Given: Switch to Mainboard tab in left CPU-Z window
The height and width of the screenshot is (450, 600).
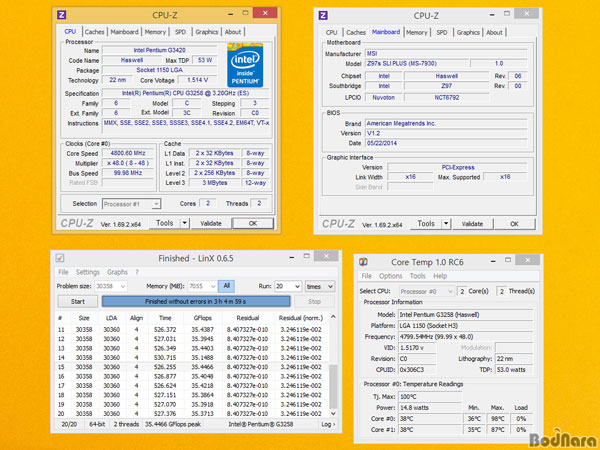Looking at the screenshot, I should click(x=124, y=32).
